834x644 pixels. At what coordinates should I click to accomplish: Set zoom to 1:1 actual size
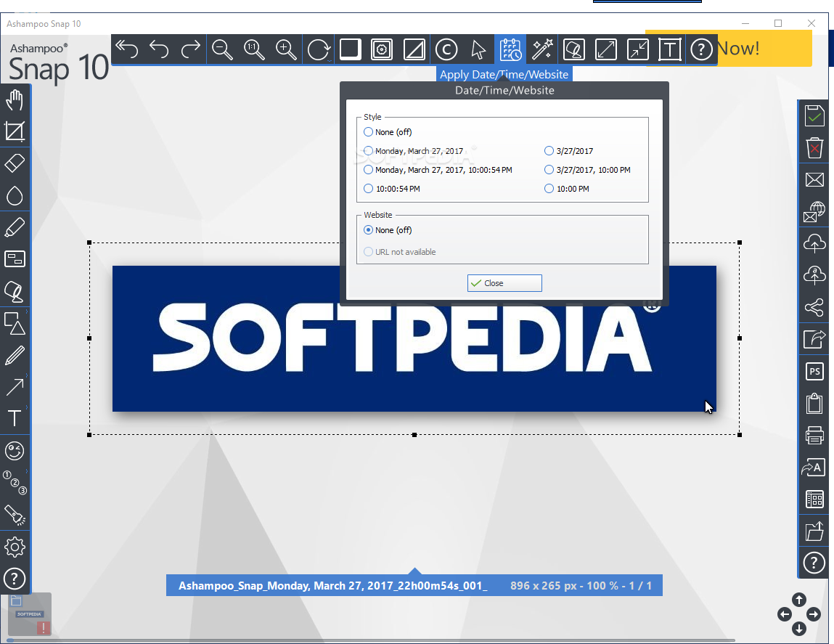254,49
